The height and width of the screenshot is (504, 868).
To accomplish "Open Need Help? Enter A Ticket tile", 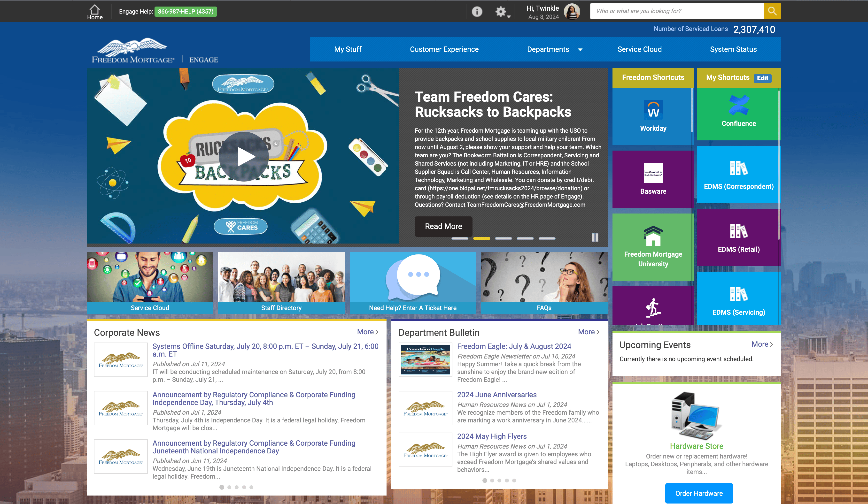I will pos(413,283).
